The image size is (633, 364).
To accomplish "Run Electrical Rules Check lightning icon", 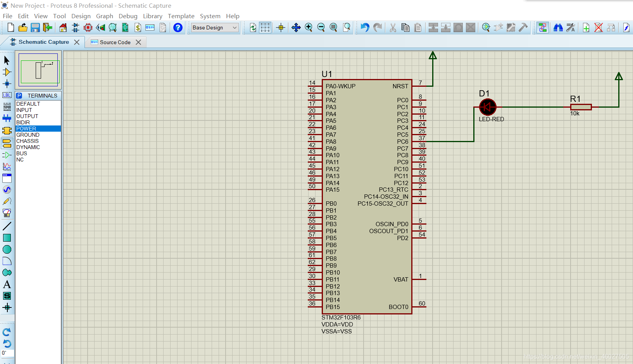I will 626,27.
